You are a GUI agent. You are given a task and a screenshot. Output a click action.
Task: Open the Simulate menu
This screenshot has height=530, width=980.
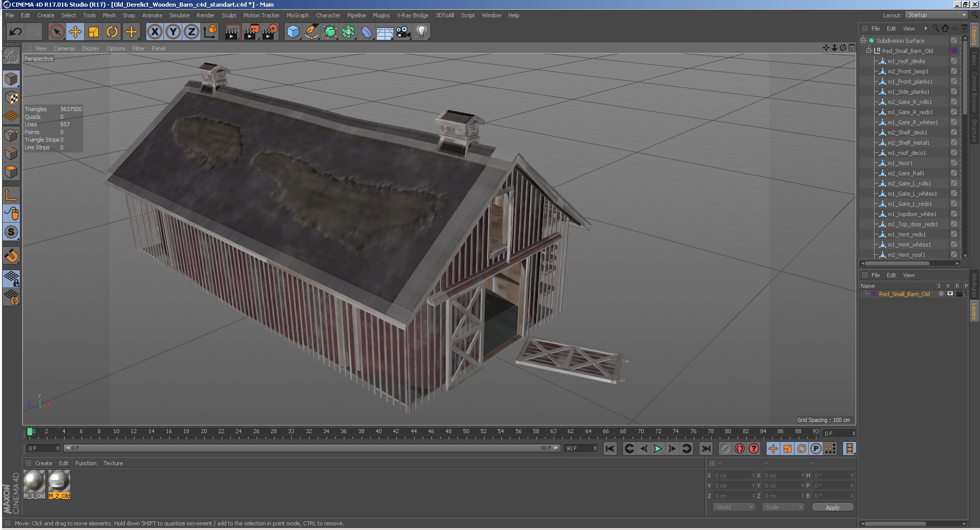[x=179, y=15]
